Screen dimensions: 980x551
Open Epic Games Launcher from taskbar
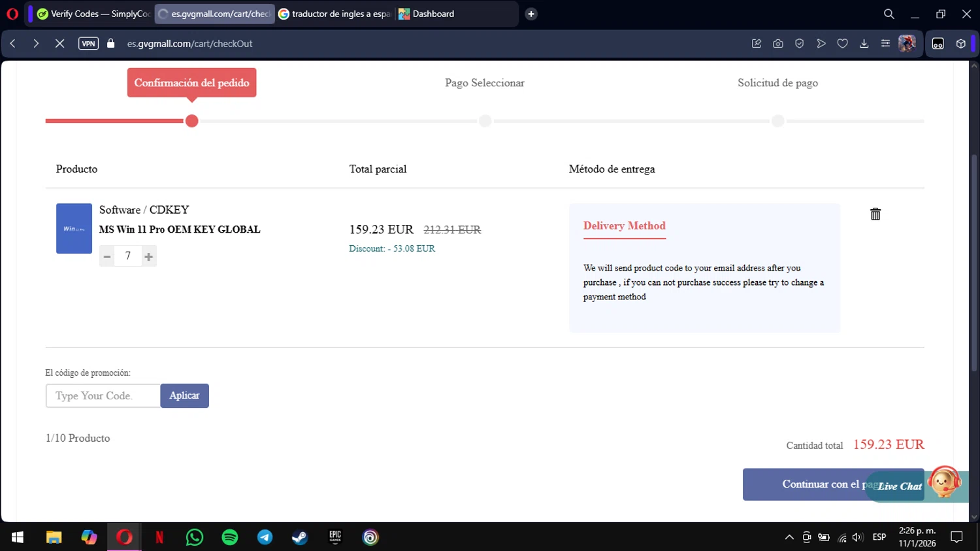tap(335, 537)
